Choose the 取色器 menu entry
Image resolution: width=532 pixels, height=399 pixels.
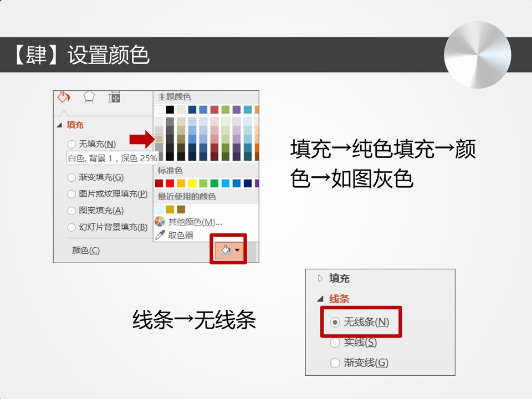tap(181, 235)
